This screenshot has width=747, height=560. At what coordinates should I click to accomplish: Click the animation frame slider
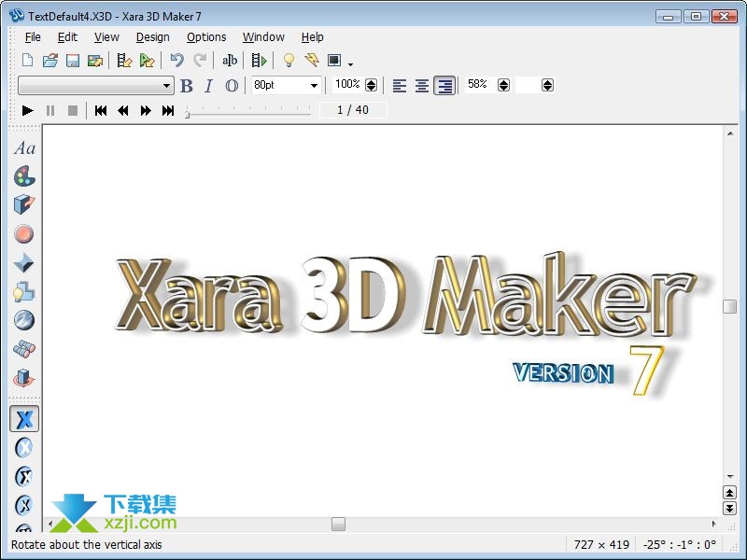(248, 111)
